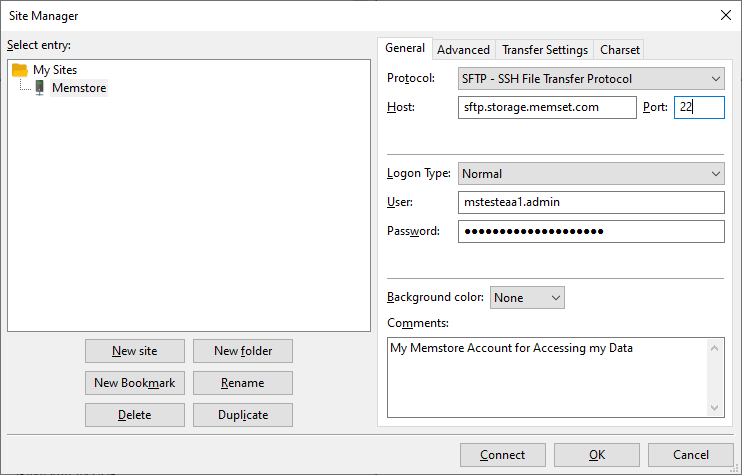Click the Connect button
Image resolution: width=742 pixels, height=475 pixels.
pos(503,455)
